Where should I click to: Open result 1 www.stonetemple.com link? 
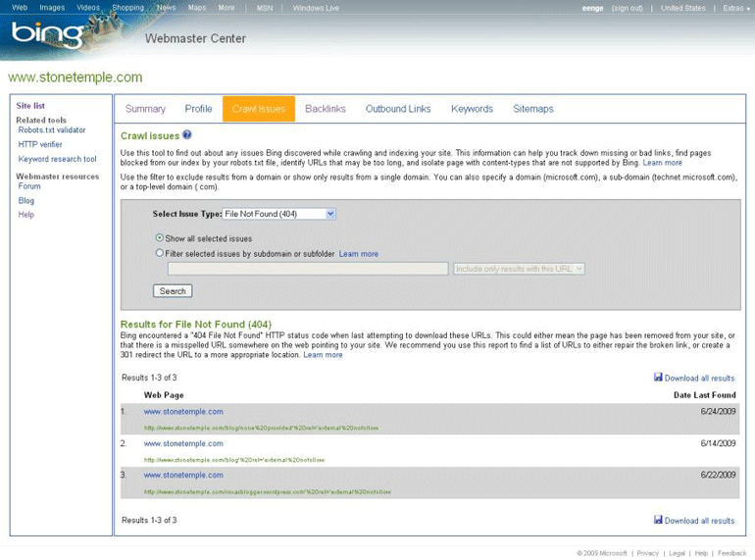[183, 412]
